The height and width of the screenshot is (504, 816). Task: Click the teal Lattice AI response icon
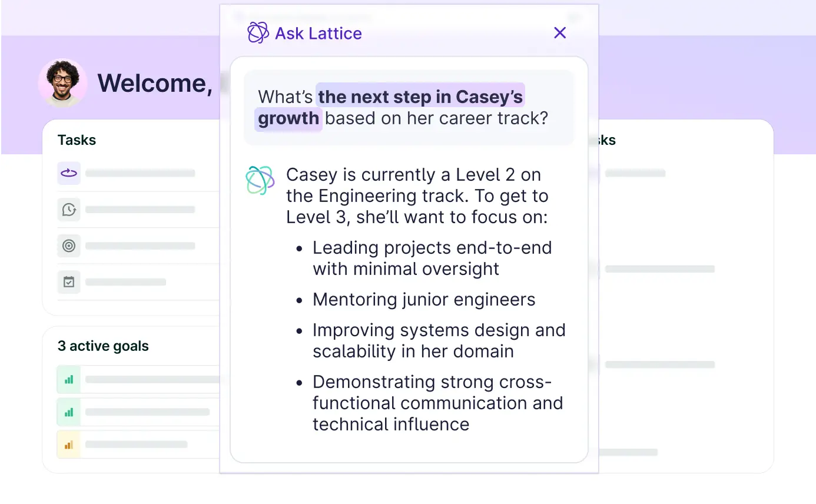260,180
